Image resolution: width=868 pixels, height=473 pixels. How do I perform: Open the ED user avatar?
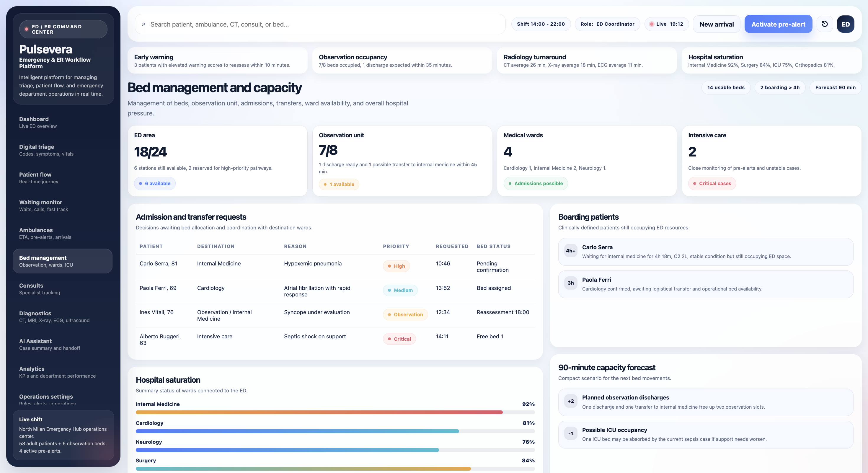tap(846, 24)
